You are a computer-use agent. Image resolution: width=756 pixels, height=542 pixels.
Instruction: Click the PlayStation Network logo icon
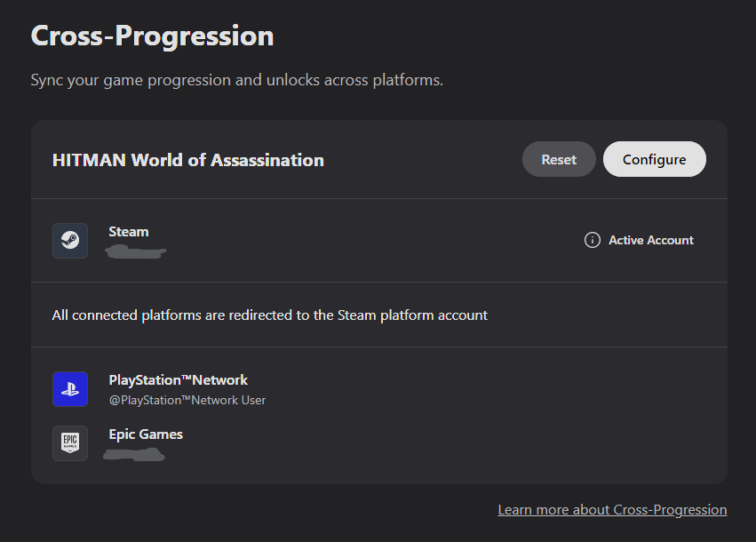70,389
